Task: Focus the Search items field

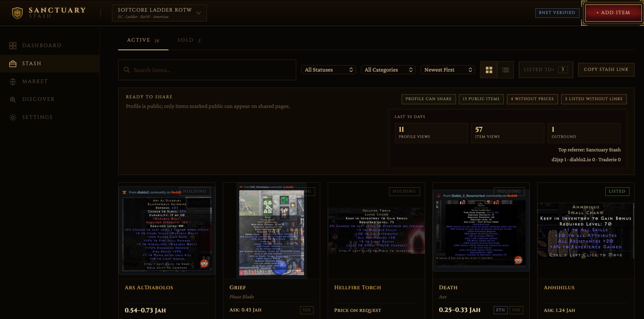Action: (207, 70)
